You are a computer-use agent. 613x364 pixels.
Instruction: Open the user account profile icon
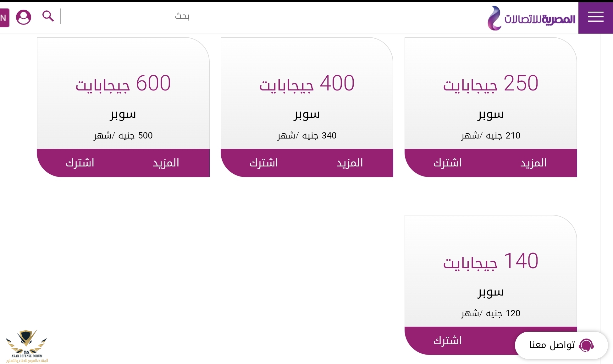24,17
